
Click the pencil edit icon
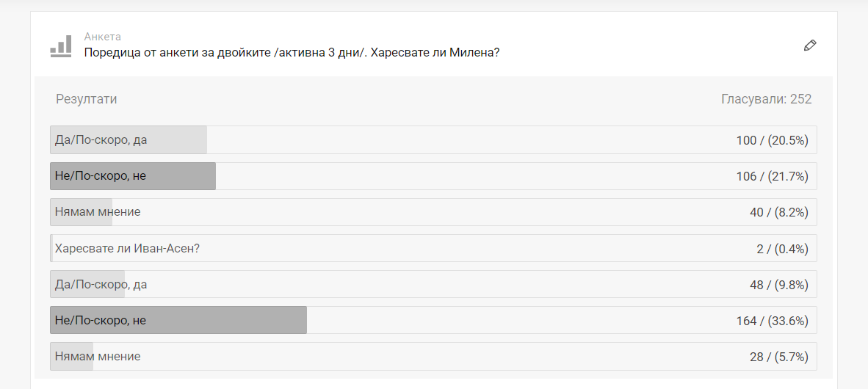coord(810,46)
